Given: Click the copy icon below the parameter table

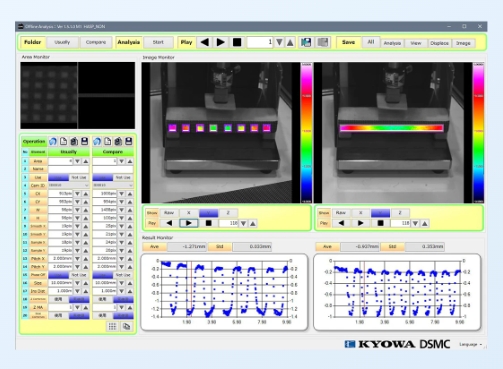Looking at the screenshot, I should pos(126,326).
